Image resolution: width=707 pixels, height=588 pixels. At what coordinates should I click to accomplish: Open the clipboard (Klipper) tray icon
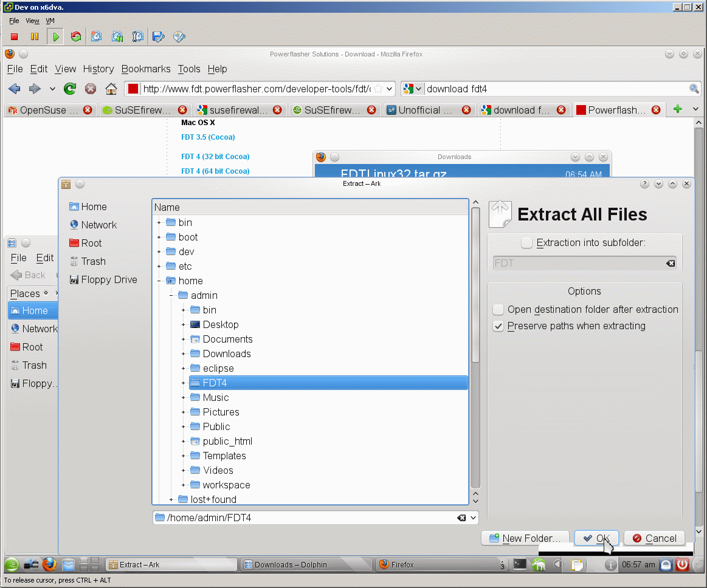coord(577,564)
